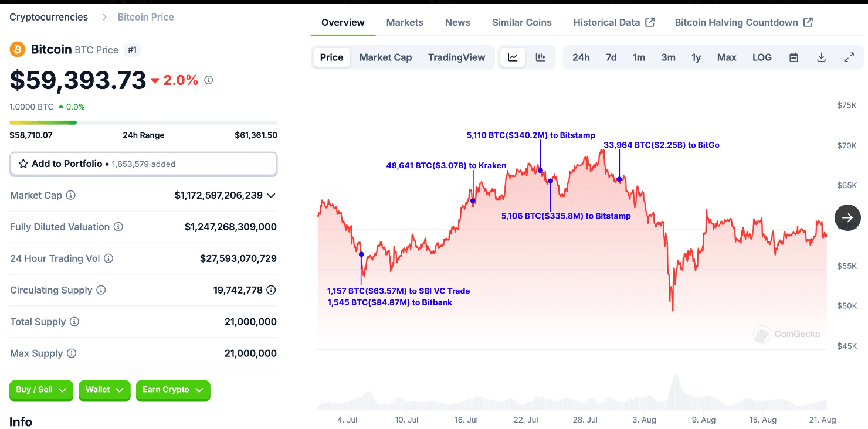This screenshot has height=429, width=868.
Task: Switch to line chart view icon
Action: [513, 57]
